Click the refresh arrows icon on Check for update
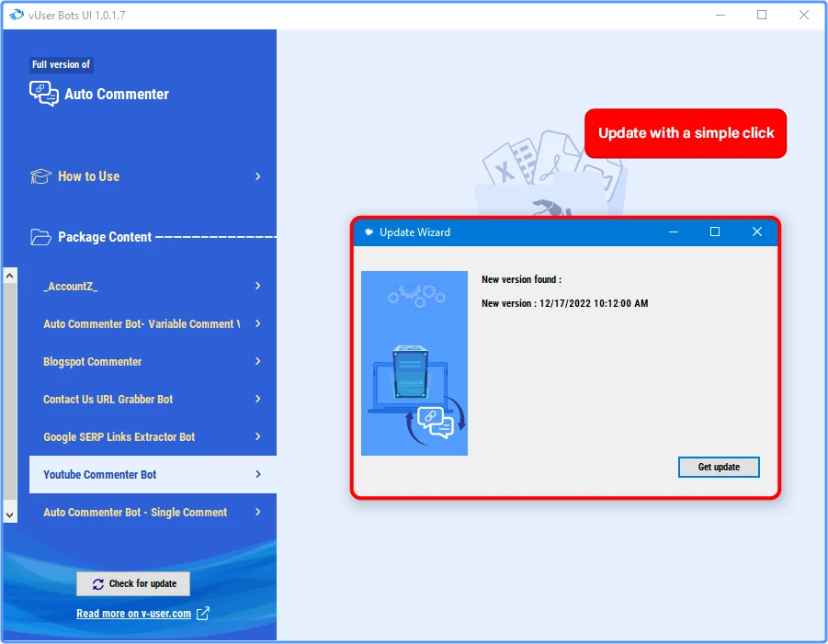This screenshot has width=828, height=644. click(x=98, y=583)
